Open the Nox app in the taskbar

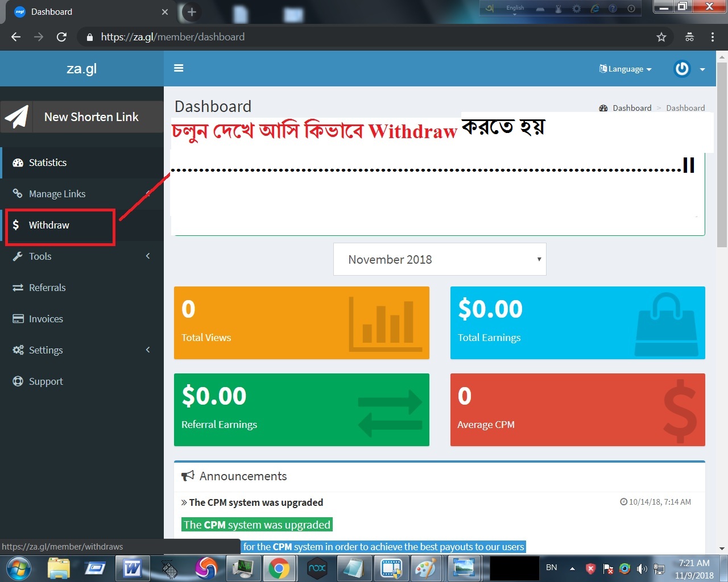(x=317, y=568)
